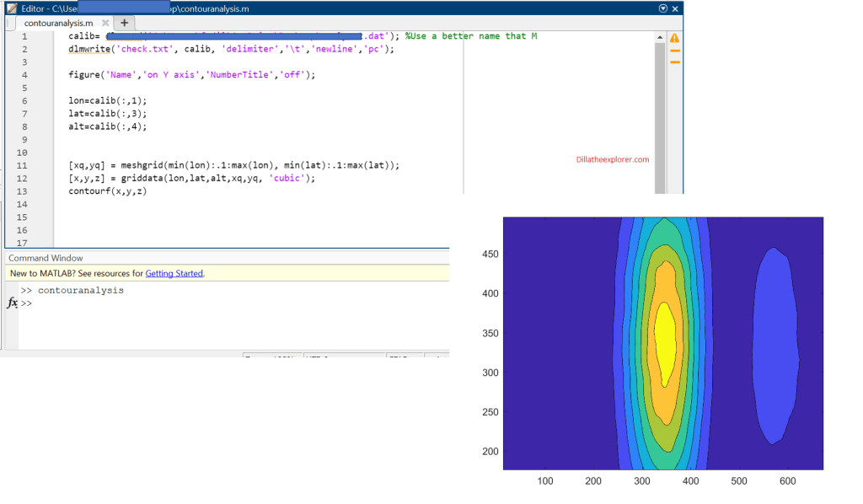Set breakpoint at line number 13

22,191
